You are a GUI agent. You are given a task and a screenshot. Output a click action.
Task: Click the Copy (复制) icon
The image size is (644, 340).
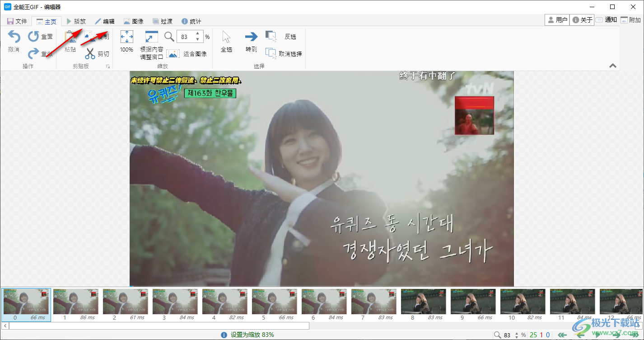90,37
